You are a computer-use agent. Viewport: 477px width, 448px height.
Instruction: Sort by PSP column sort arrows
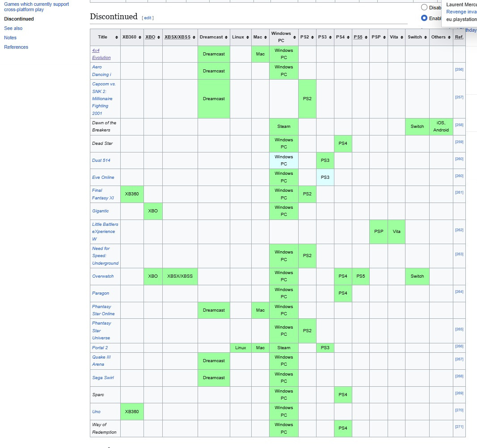[x=384, y=37]
